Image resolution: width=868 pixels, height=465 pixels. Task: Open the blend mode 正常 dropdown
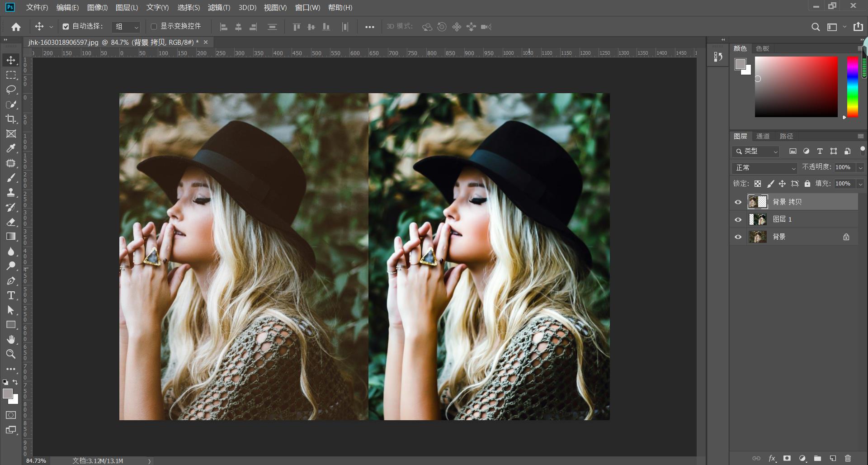point(764,168)
